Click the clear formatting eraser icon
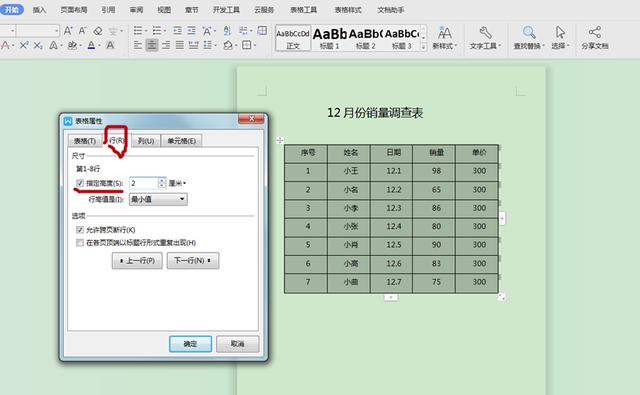This screenshot has height=395, width=640. (x=98, y=31)
